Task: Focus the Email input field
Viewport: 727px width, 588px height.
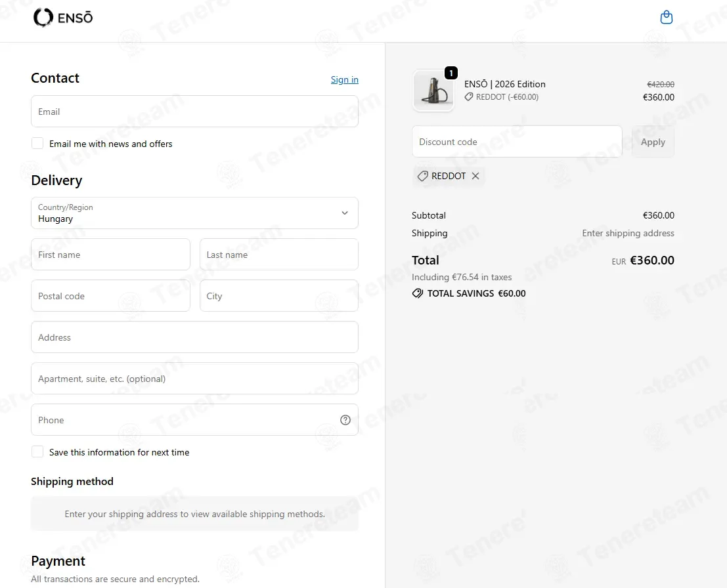Action: click(195, 111)
